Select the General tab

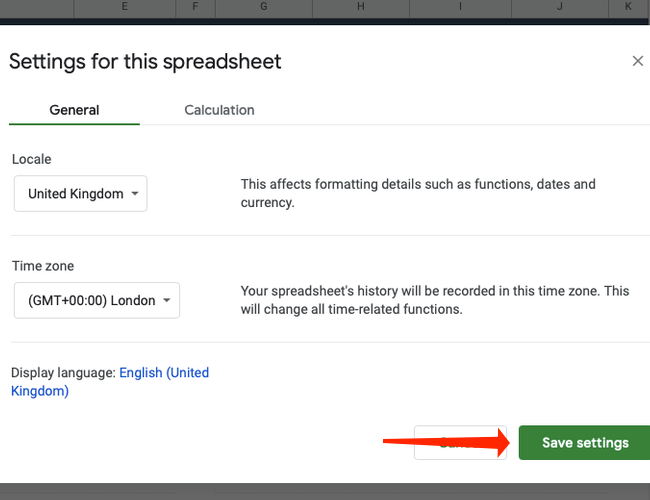click(x=74, y=110)
